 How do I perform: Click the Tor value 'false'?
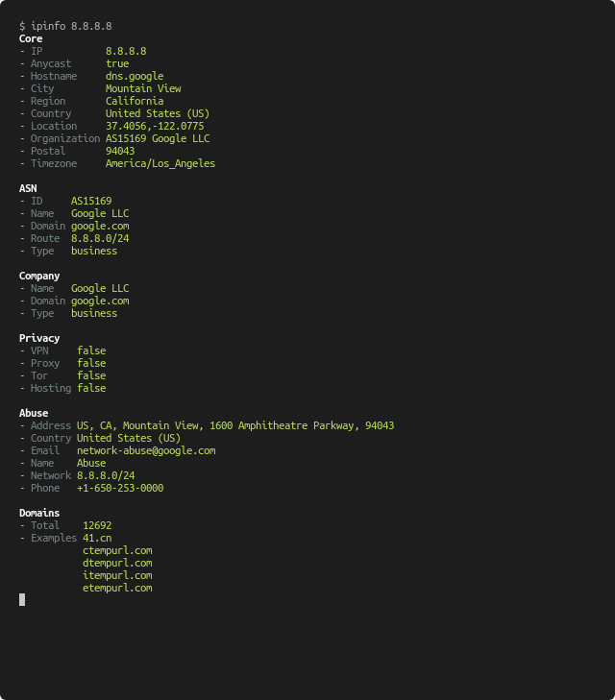tap(91, 376)
